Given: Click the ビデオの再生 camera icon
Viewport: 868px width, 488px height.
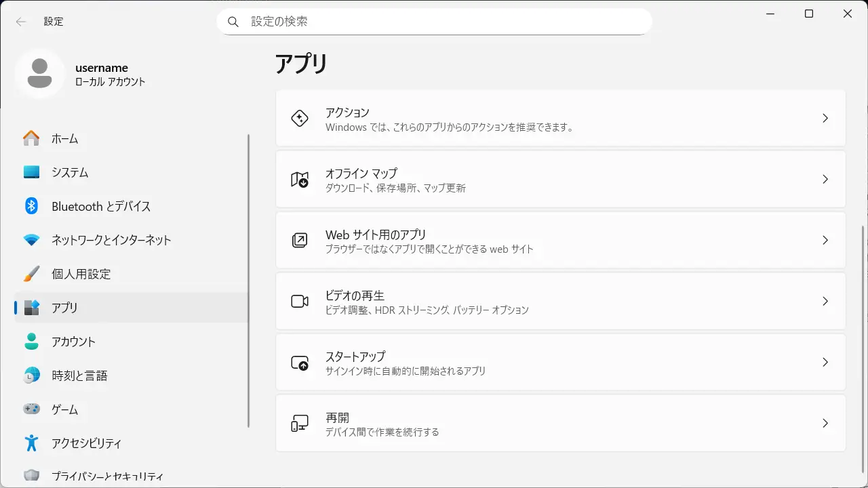Looking at the screenshot, I should coord(300,301).
